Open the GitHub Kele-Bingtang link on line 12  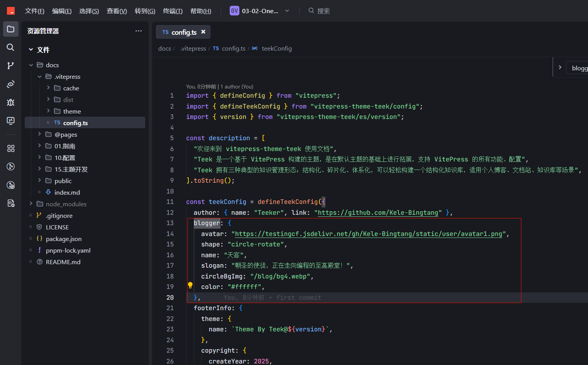378,212
